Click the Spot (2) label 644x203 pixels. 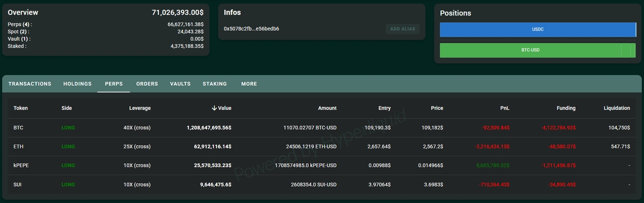19,32
